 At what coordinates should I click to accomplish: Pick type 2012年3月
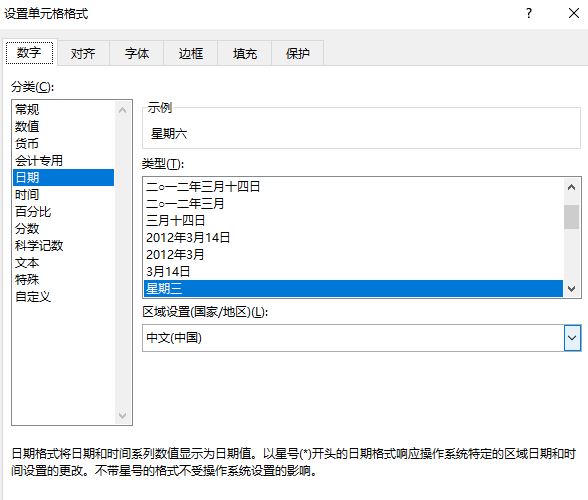pyautogui.click(x=353, y=255)
